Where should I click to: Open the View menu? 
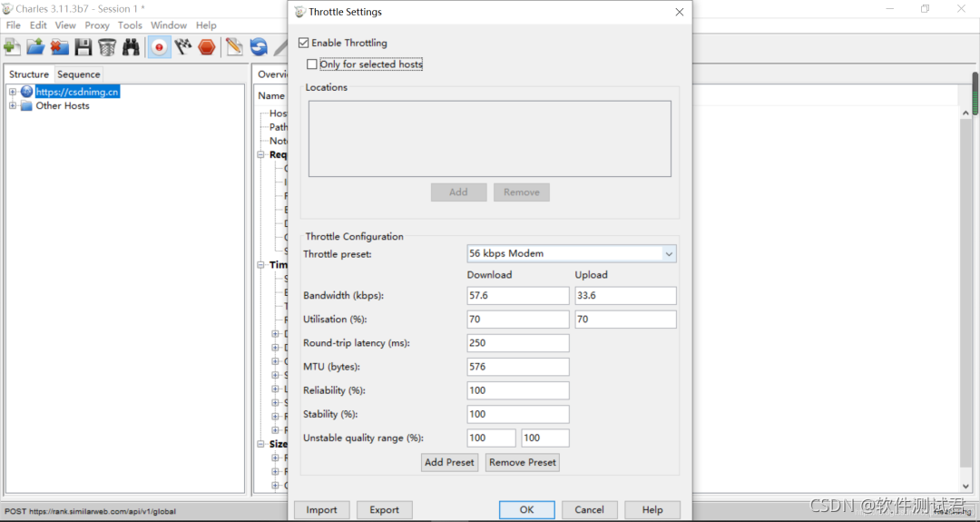pyautogui.click(x=65, y=25)
